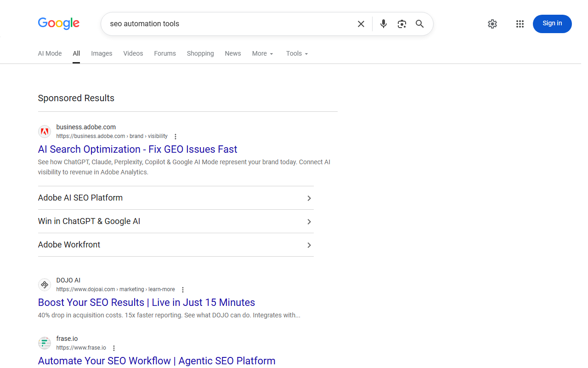Click the search query input field
This screenshot has height=368, width=588.
230,24
